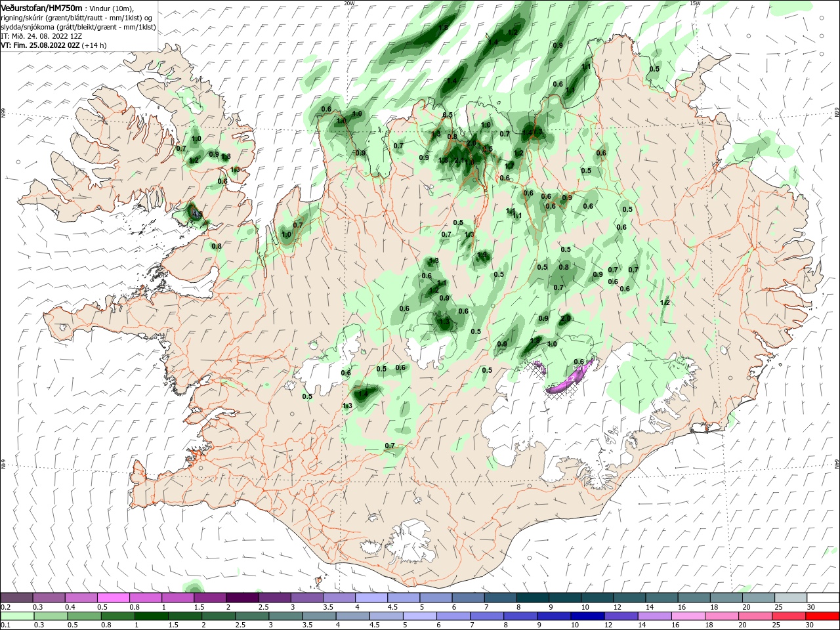Pick the 3.5 lavender snow-scale swatch
Viewport: 840px width, 630px height.
(339, 597)
